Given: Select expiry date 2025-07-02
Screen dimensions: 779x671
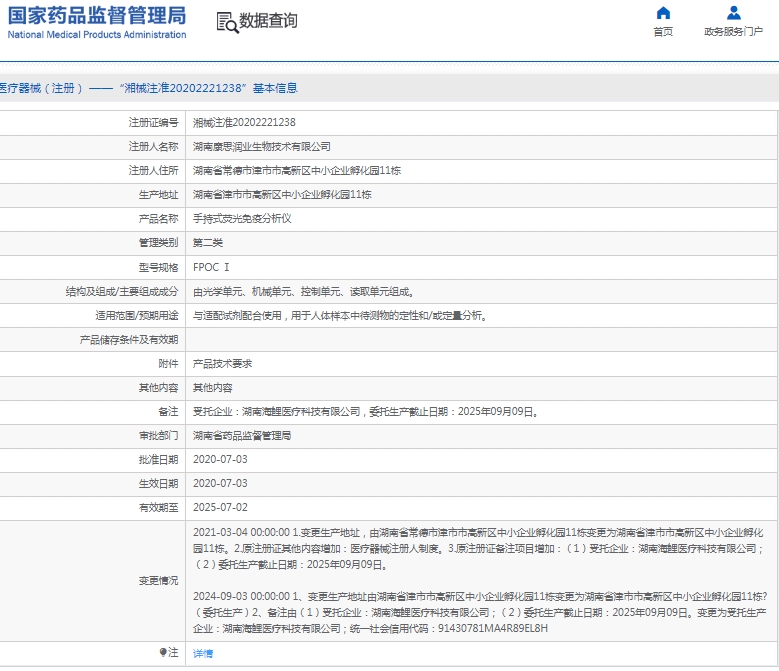Looking at the screenshot, I should click(220, 507).
